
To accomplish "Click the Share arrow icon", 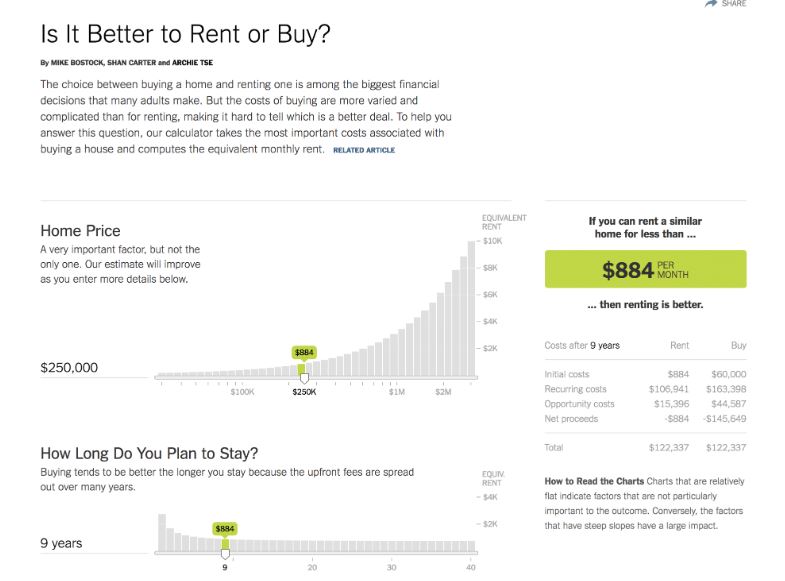I will (711, 4).
